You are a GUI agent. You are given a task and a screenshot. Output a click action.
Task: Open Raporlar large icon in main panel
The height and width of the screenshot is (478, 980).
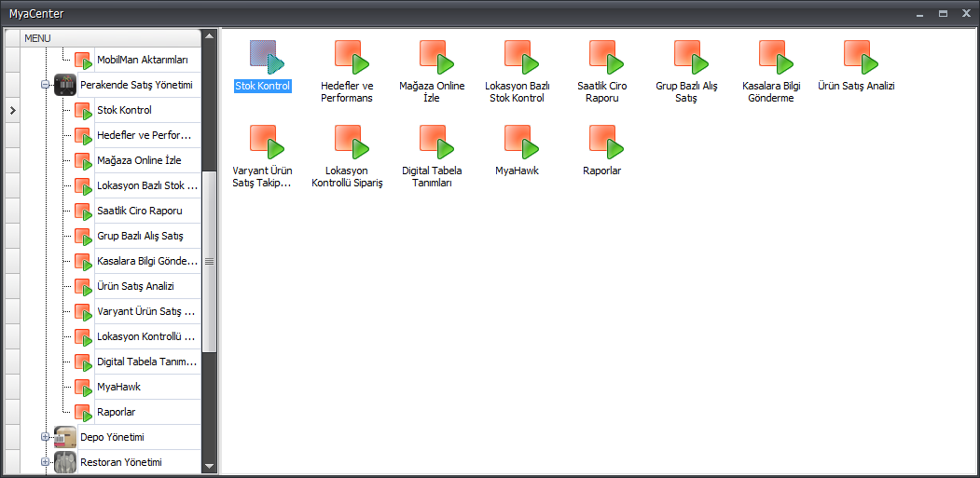tap(607, 142)
